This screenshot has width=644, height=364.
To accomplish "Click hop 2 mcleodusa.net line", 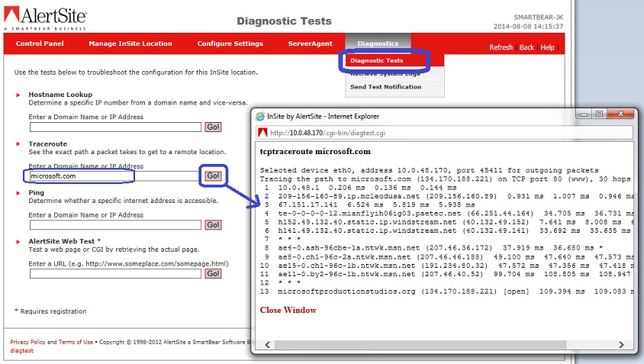I will (x=447, y=196).
